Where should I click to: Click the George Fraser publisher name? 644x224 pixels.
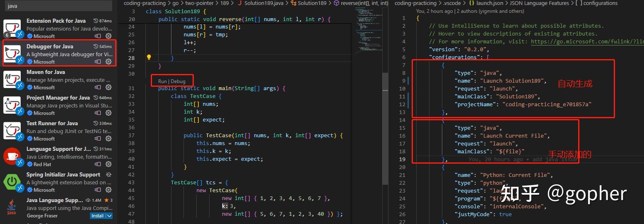pos(42,216)
